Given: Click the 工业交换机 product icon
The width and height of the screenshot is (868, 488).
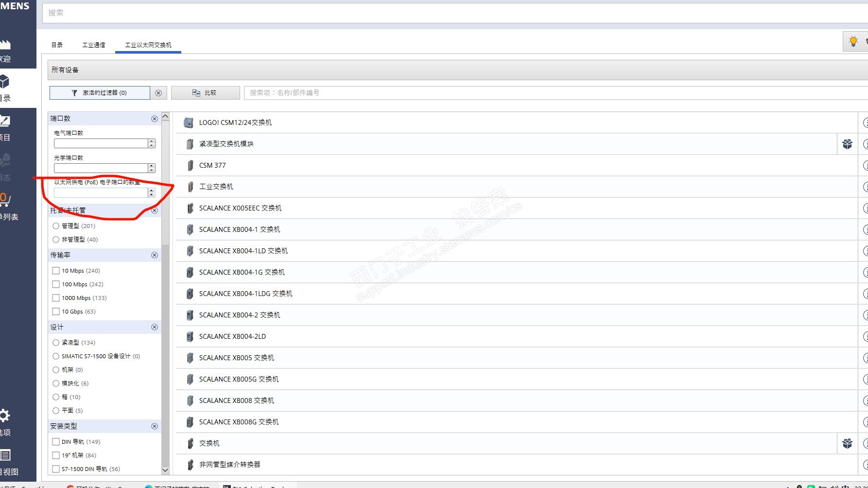Looking at the screenshot, I should pyautogui.click(x=190, y=187).
